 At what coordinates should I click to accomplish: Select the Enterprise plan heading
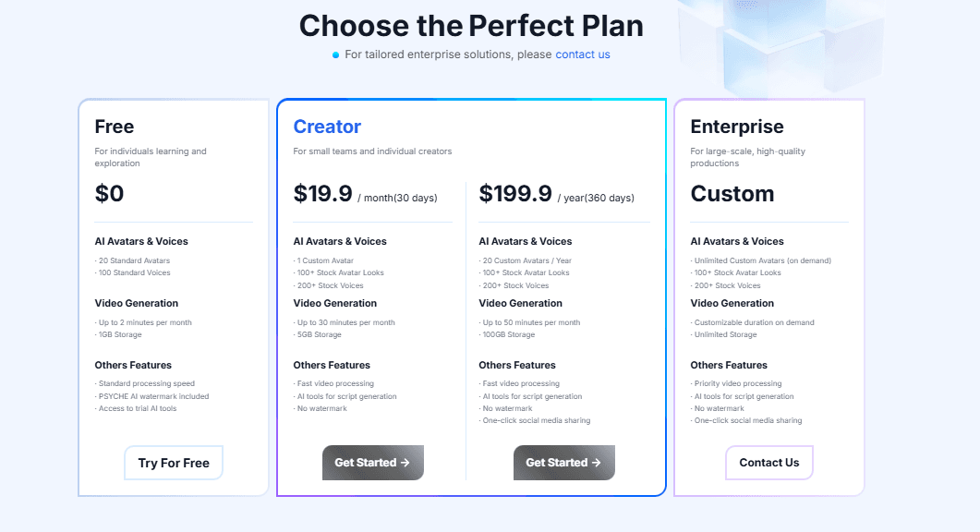[x=736, y=127]
